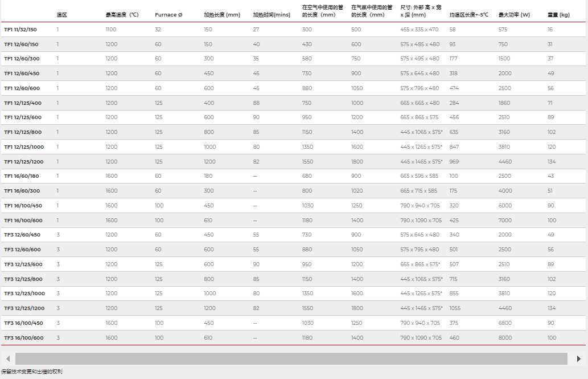Select the TF3 16/100/450 model name
The width and height of the screenshot is (588, 379).
pos(23,323)
